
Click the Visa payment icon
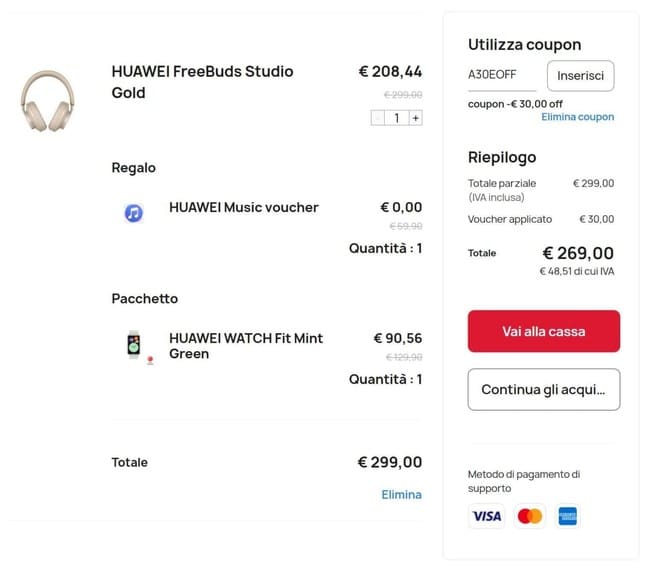[486, 516]
